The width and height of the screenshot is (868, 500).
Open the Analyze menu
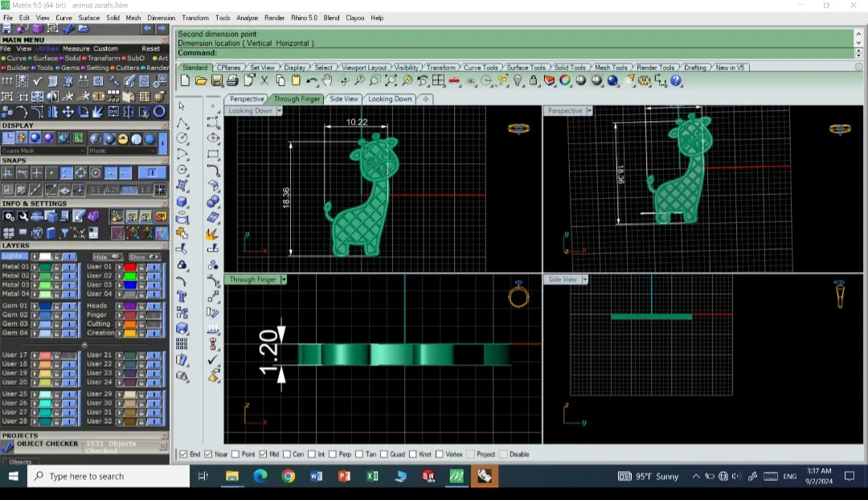click(x=247, y=18)
